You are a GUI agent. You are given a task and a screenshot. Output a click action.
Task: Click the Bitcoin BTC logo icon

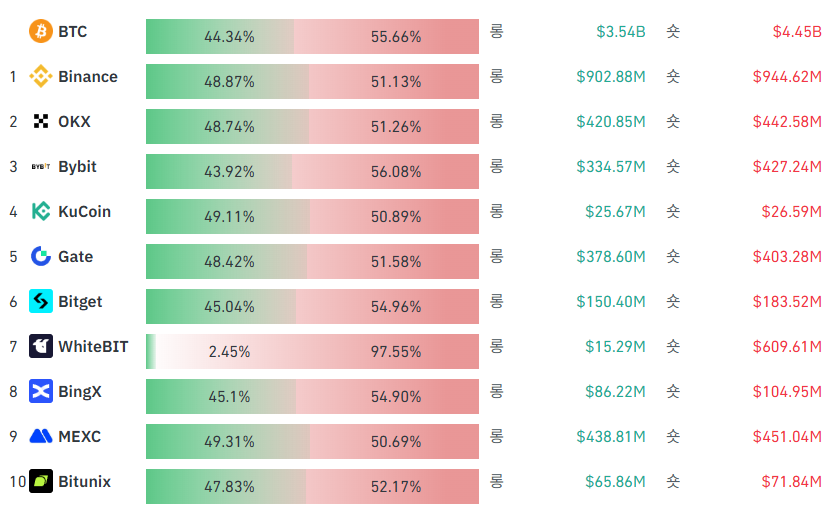[41, 31]
